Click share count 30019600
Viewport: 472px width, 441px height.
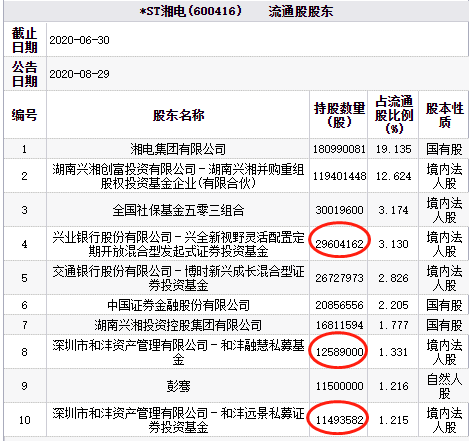pyautogui.click(x=339, y=210)
